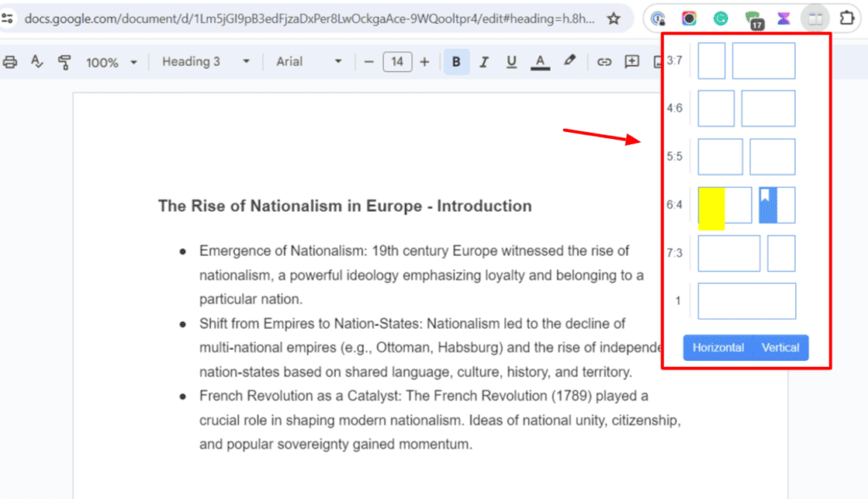Image resolution: width=868 pixels, height=499 pixels.
Task: Click the Insert link icon
Action: [604, 62]
